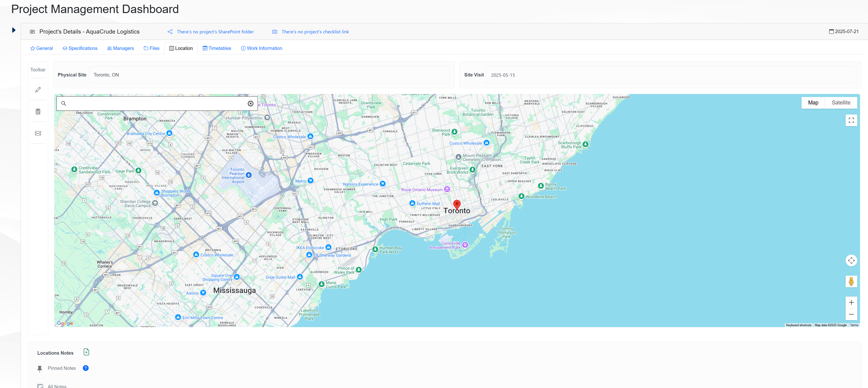Toggle the map fullscreen view

[x=851, y=120]
